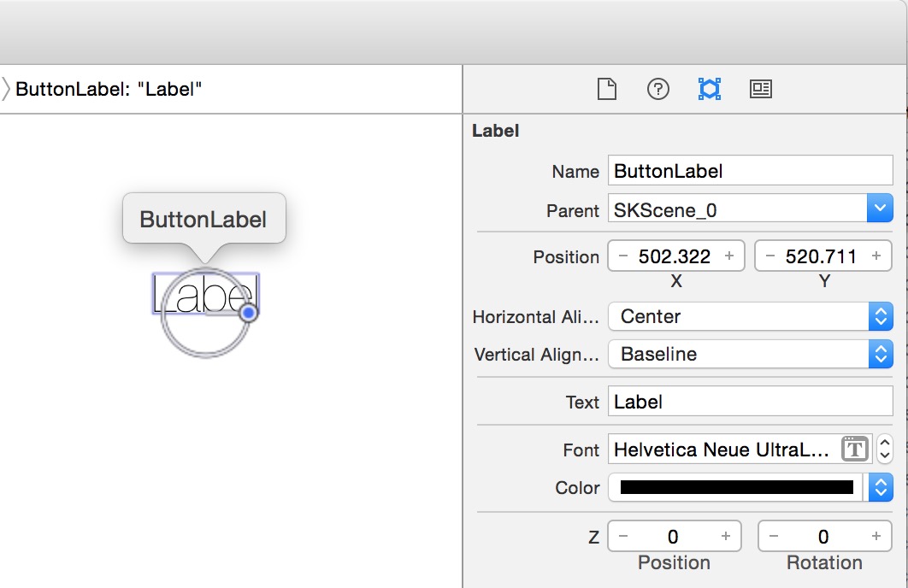Decrease Y position with minus button
This screenshot has height=588, width=908.
[x=769, y=256]
